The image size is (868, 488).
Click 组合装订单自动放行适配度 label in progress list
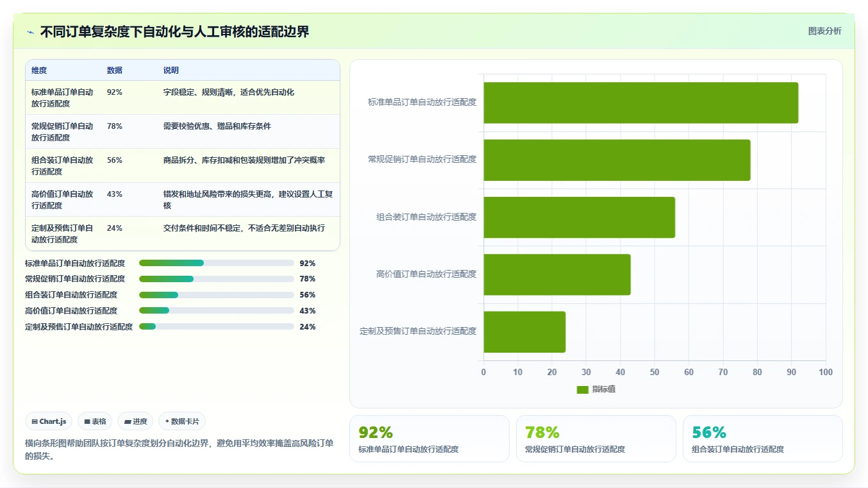(x=71, y=295)
